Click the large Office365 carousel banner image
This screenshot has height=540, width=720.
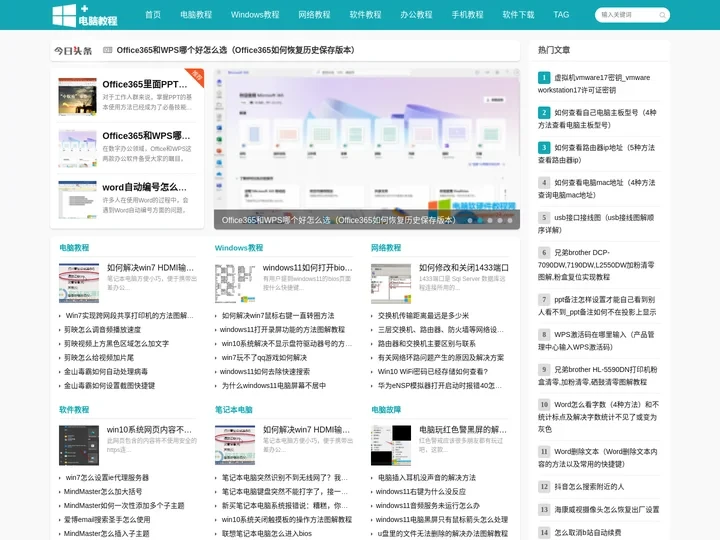[367, 149]
